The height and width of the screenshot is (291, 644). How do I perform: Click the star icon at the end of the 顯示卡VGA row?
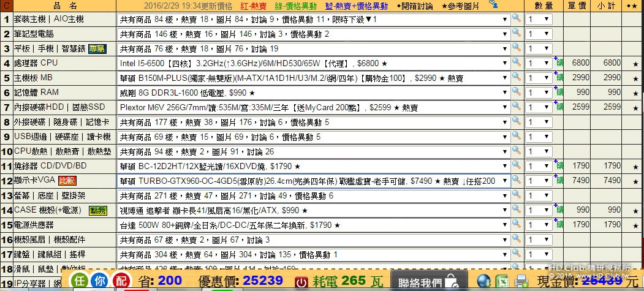636,181
